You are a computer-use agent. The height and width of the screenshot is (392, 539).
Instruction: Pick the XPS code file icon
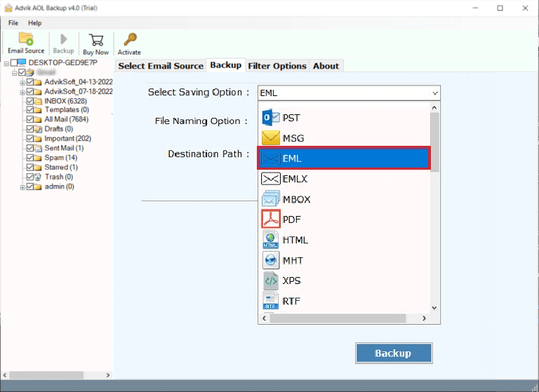(x=270, y=281)
